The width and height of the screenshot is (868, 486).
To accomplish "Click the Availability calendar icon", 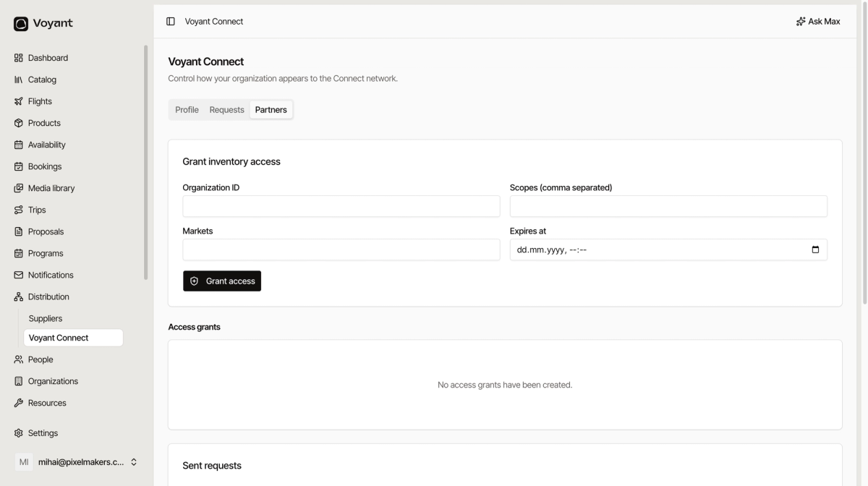I will [x=19, y=145].
